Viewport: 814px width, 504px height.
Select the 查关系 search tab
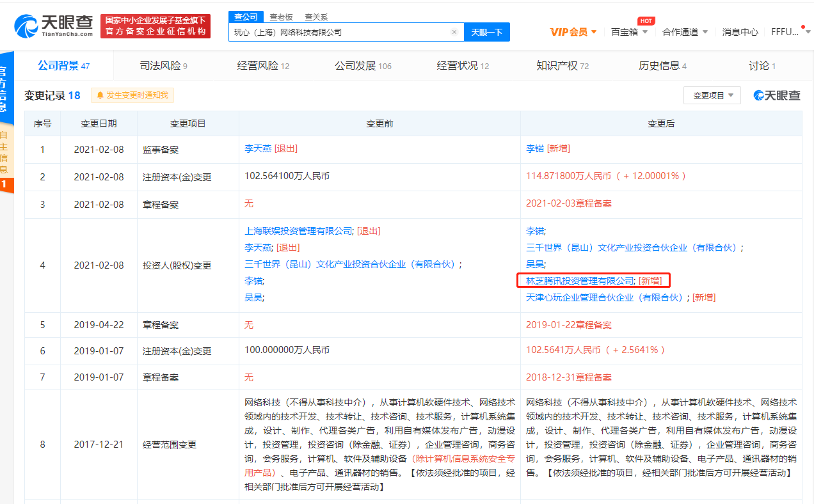tap(316, 17)
